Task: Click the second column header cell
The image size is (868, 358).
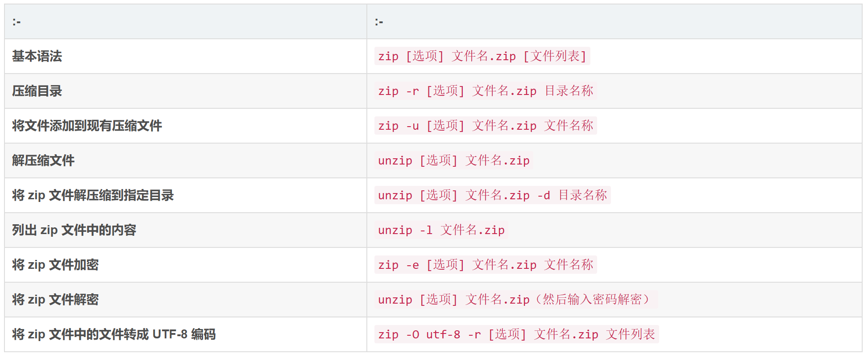Action: [615, 21]
